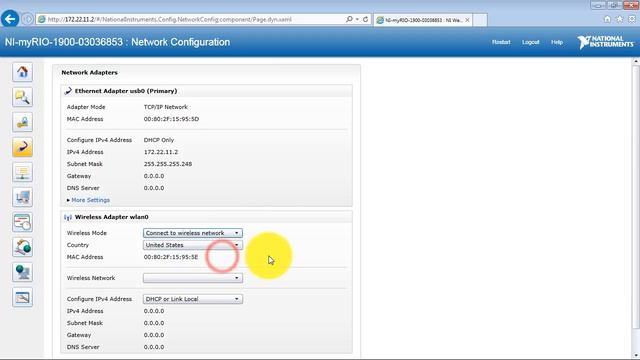
Task: Click the subnet mask value 255.255.255.248
Action: 168,164
